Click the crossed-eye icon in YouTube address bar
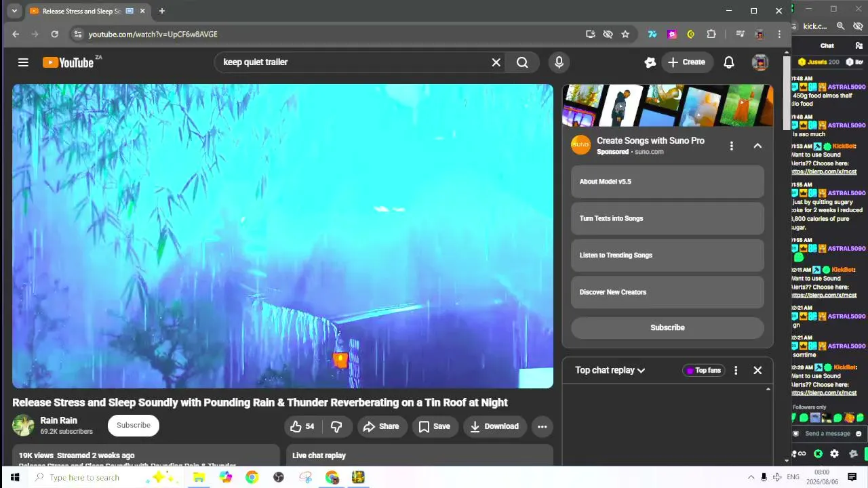The image size is (868, 488). (608, 34)
